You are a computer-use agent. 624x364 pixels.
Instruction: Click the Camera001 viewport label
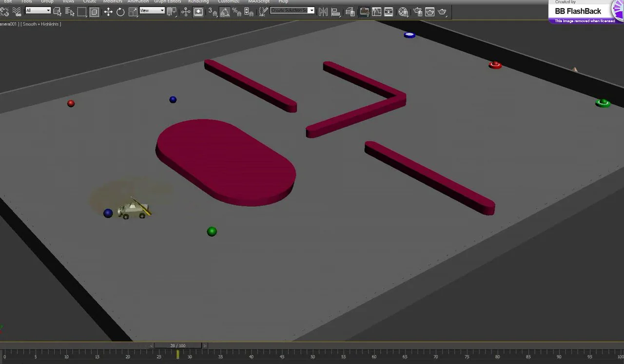tap(9, 24)
